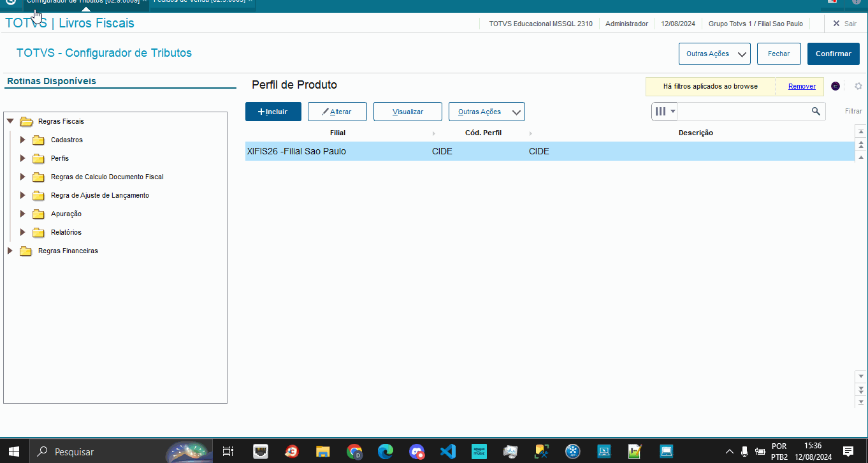The width and height of the screenshot is (868, 463).
Task: Sort by the Descrição column header
Action: pos(695,133)
